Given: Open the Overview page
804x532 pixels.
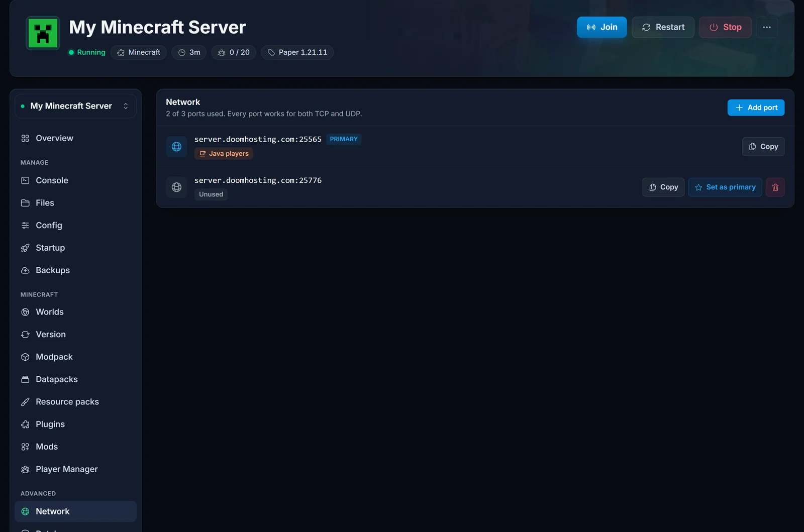Looking at the screenshot, I should coord(75,138).
